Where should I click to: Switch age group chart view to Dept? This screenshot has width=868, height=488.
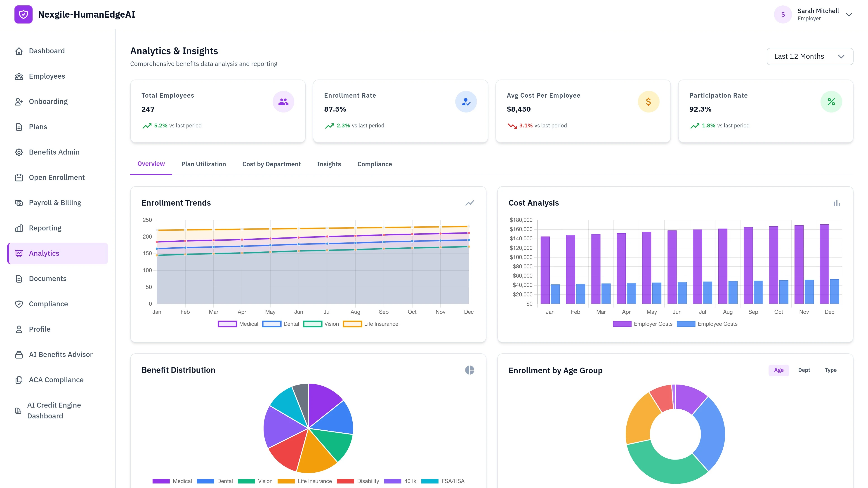pos(804,370)
